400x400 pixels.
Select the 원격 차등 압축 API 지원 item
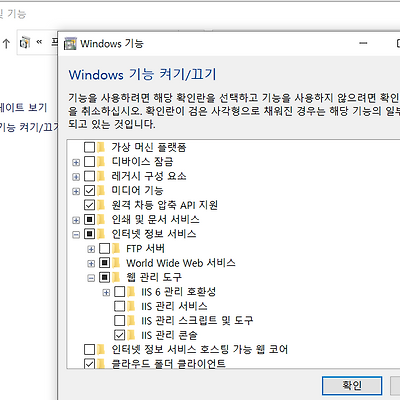pos(164,205)
